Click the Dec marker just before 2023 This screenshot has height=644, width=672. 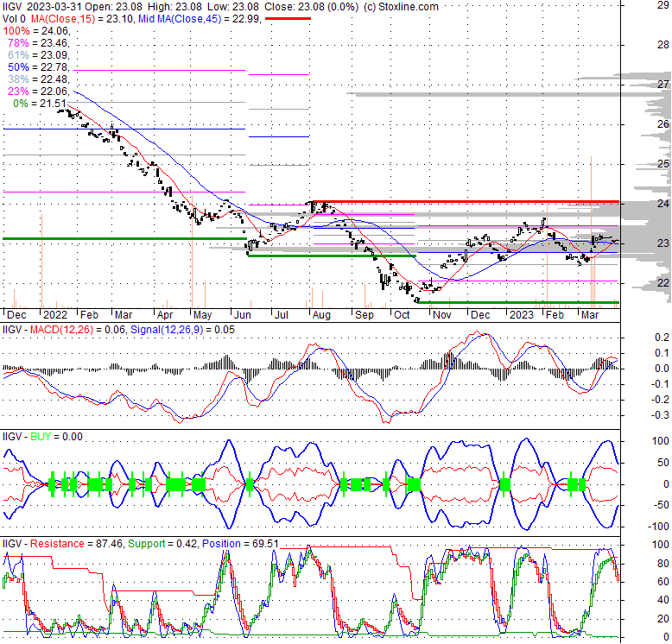click(x=480, y=315)
